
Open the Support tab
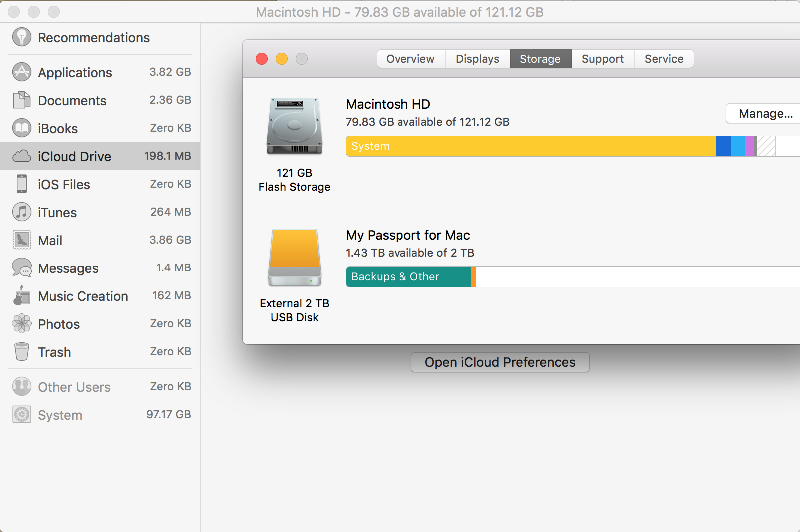[x=603, y=59]
